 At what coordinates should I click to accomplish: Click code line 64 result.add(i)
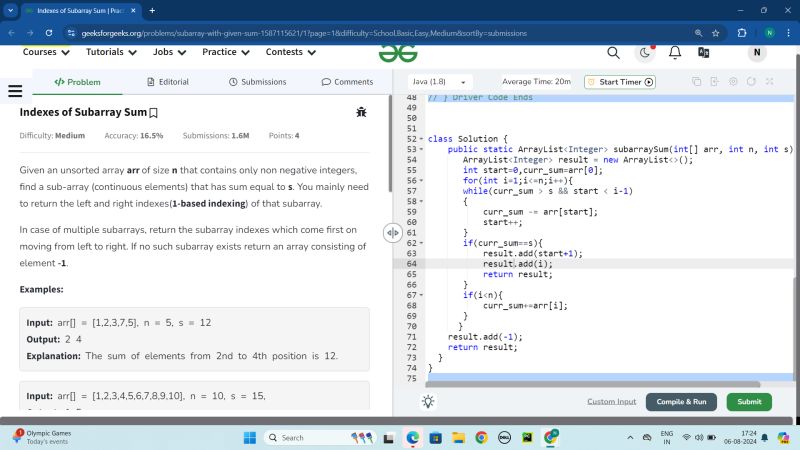point(517,264)
